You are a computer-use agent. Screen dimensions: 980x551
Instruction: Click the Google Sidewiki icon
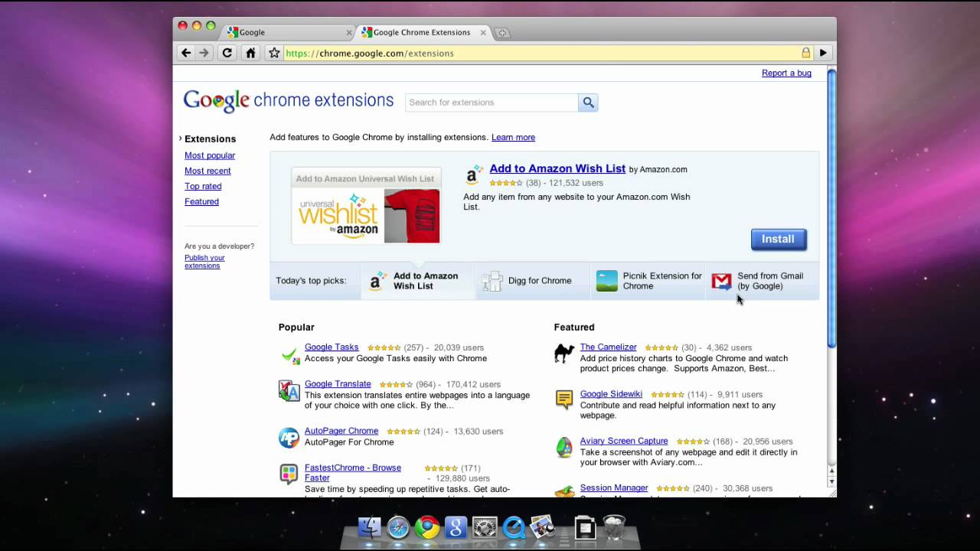pyautogui.click(x=564, y=399)
